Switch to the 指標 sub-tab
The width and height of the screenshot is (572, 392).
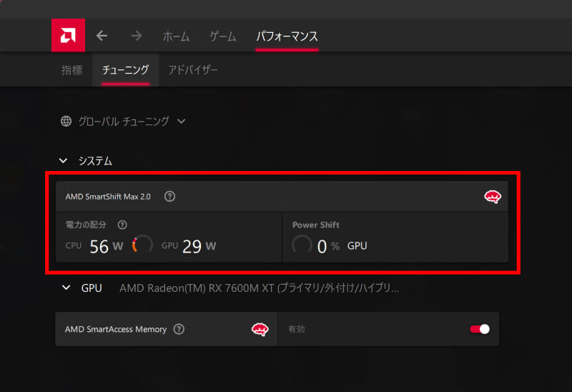pos(72,69)
